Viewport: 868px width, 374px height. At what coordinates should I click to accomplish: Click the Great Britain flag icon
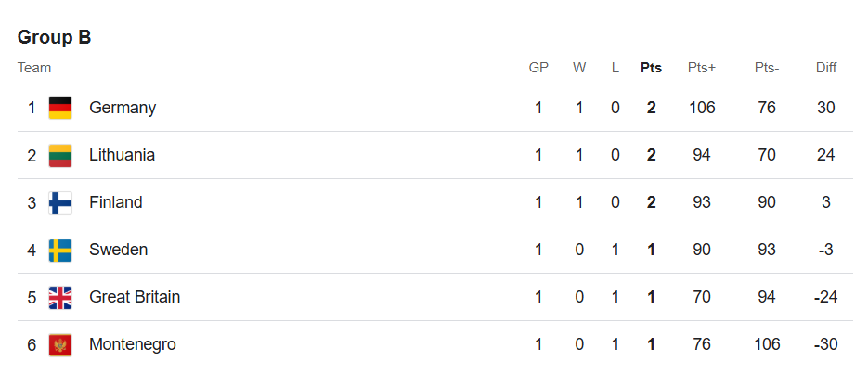click(59, 297)
